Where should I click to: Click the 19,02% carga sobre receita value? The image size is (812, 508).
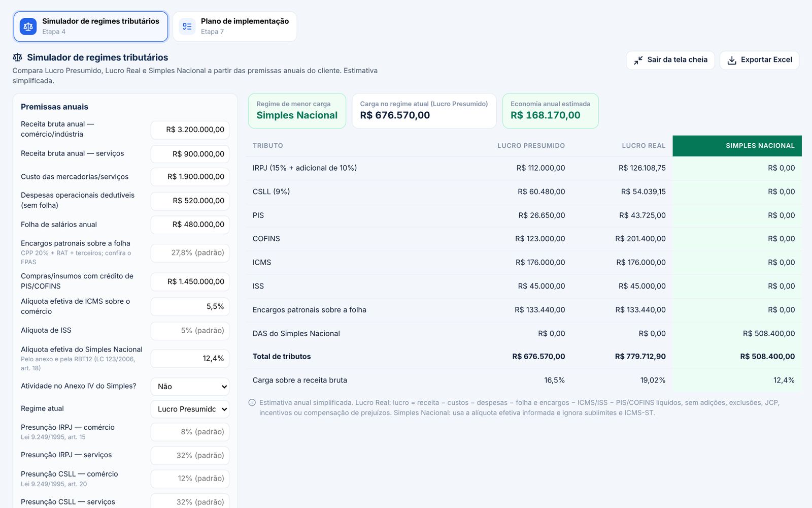pos(653,380)
